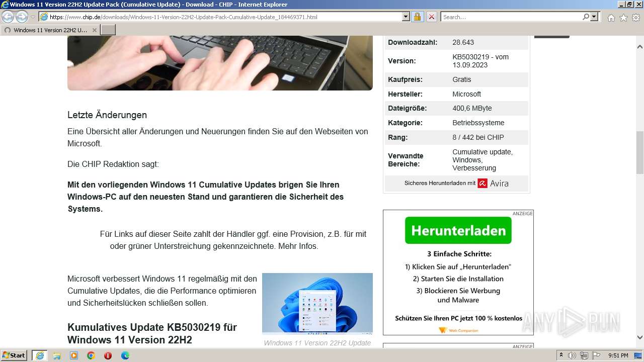Screen dimensions: 644x362
Task: Open the Opera taskbar icon
Action: tap(108, 355)
